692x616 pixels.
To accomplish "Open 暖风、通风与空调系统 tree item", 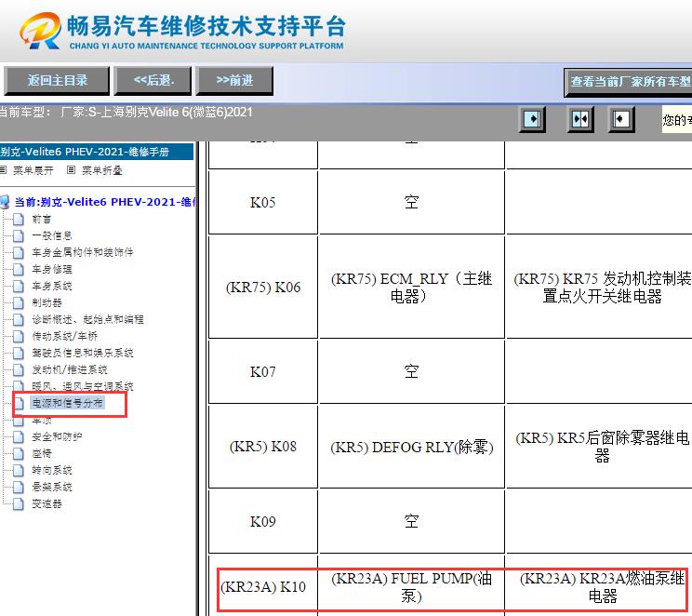I will pos(83,387).
